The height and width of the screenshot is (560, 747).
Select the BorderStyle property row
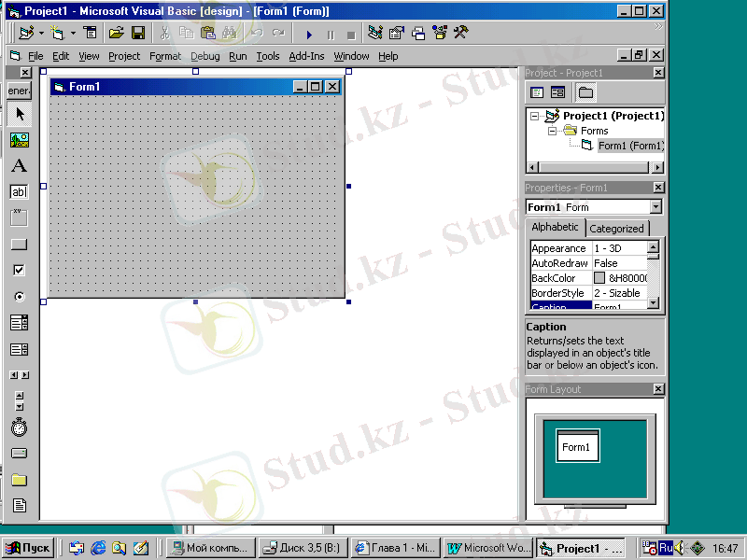[x=588, y=293]
